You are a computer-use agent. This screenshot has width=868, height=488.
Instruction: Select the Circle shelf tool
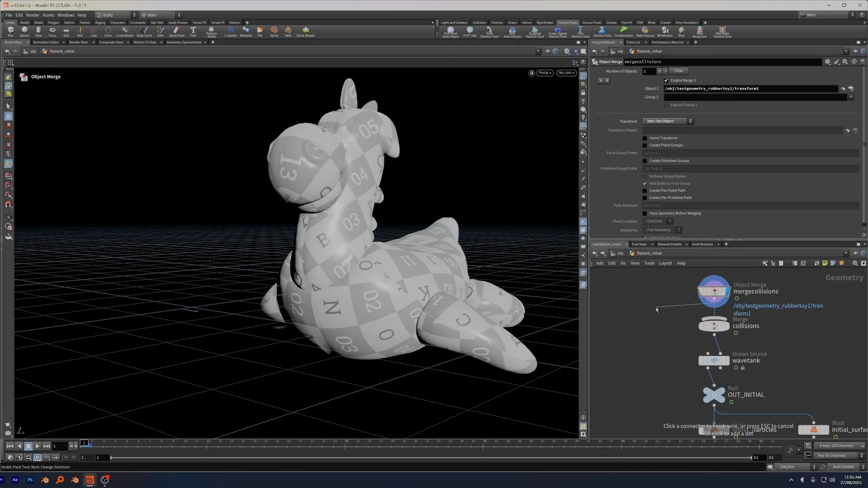[108, 32]
